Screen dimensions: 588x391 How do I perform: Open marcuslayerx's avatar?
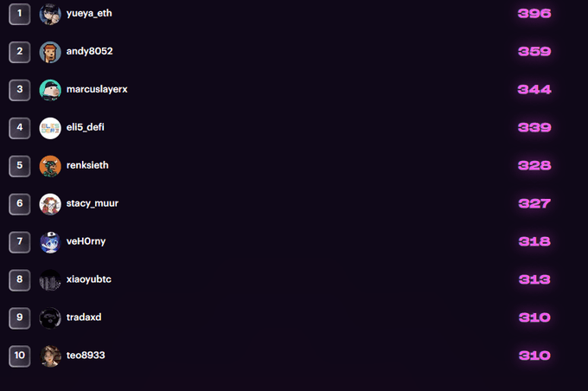point(50,90)
